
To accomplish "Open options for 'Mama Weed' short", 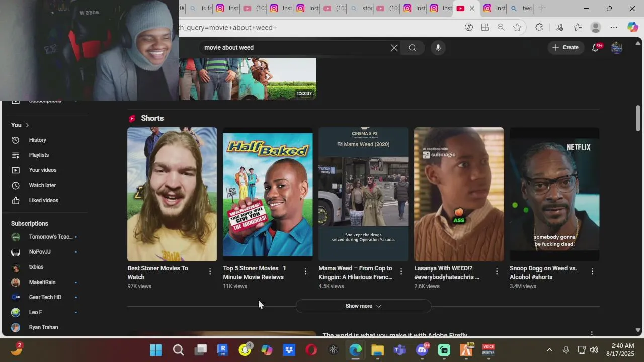I will click(401, 271).
